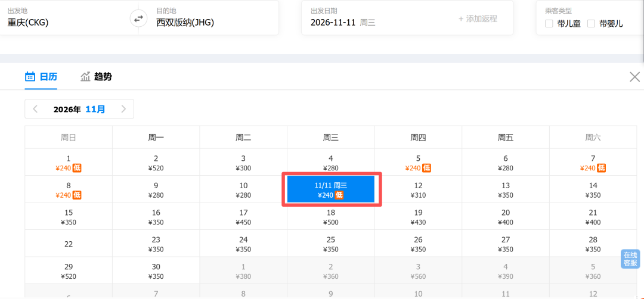Viewport: 644px width, 299px height.
Task: Select November 12 at ¥310
Action: [418, 189]
